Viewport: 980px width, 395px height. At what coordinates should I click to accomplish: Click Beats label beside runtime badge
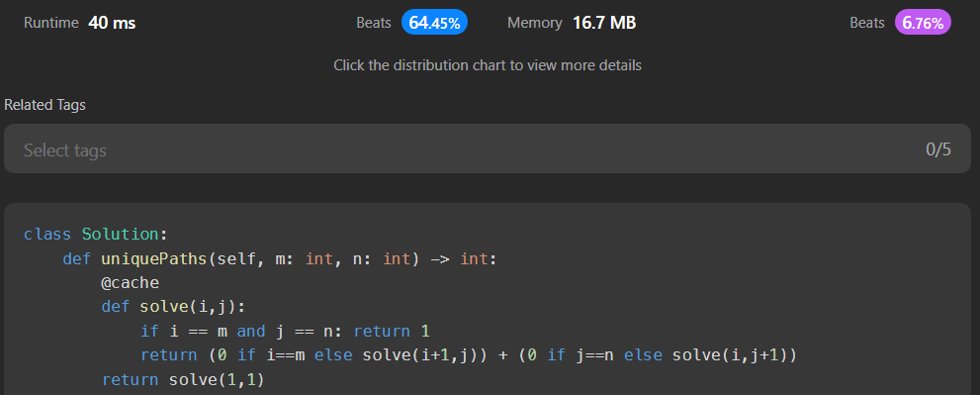[x=374, y=23]
